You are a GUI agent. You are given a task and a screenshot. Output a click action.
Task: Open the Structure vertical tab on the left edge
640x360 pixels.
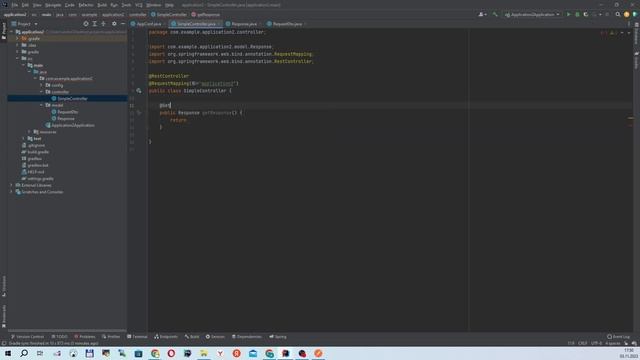tap(4, 286)
